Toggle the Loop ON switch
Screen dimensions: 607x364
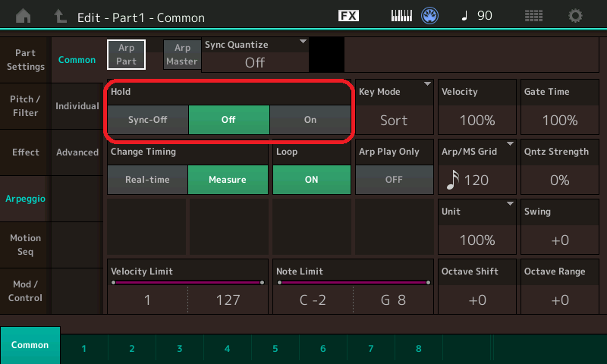pos(311,180)
